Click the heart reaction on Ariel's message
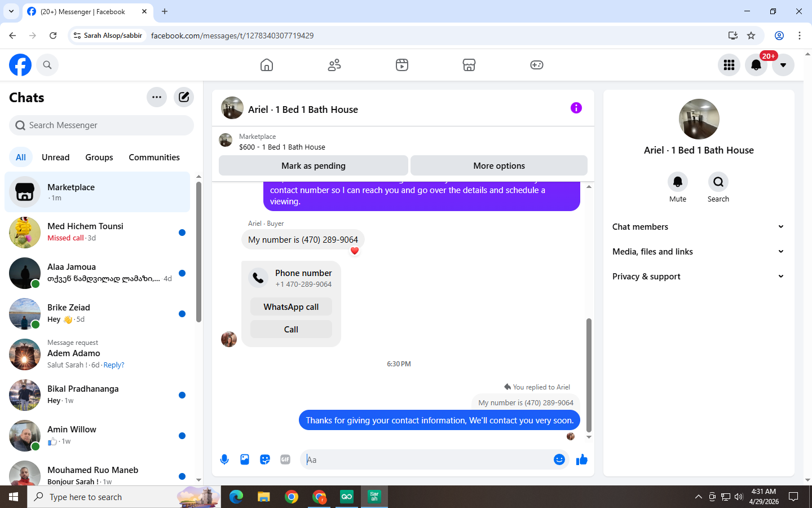The width and height of the screenshot is (812, 508). [355, 251]
